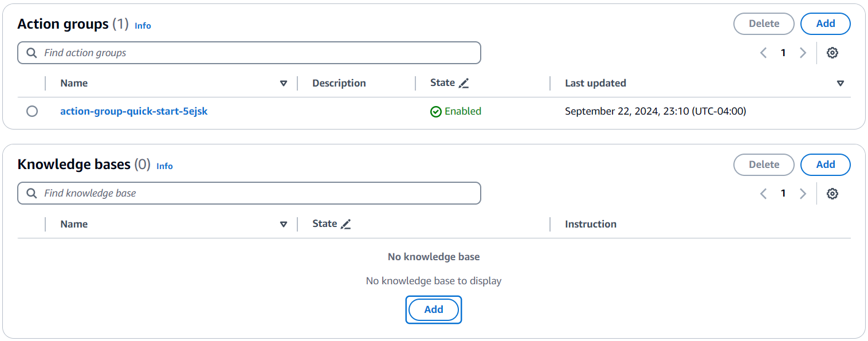The width and height of the screenshot is (868, 341).
Task: Sort Action groups by Name column arrow
Action: click(x=283, y=83)
